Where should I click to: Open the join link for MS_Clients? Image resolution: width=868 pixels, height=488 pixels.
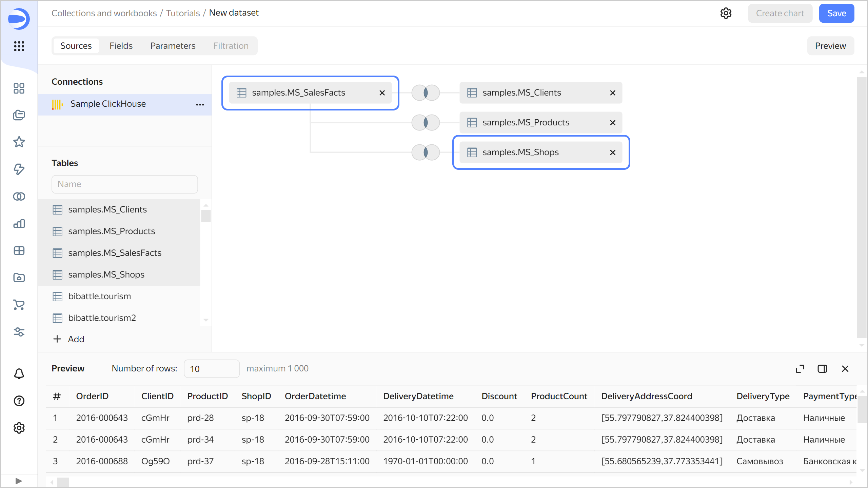[x=426, y=93]
